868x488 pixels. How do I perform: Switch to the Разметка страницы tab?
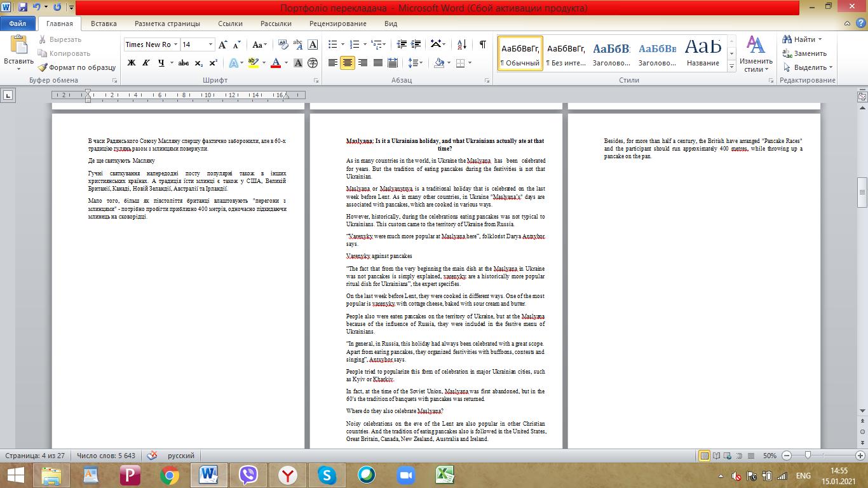[167, 24]
